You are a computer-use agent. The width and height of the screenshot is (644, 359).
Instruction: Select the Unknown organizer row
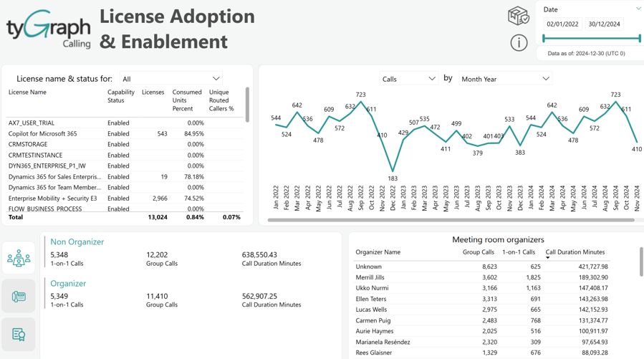coord(482,267)
